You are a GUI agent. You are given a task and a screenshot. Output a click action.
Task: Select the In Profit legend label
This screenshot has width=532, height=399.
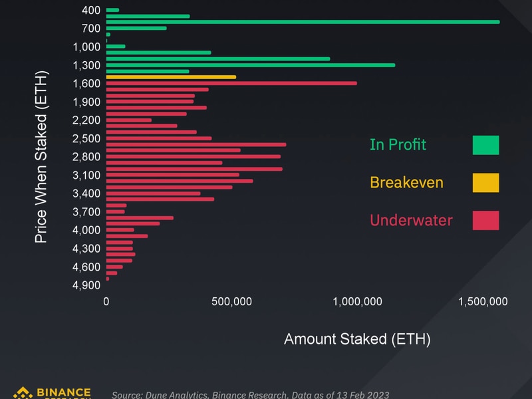(x=398, y=144)
